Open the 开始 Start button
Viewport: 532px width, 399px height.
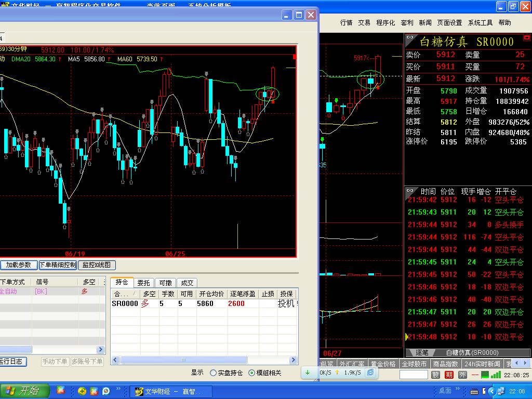point(24,391)
